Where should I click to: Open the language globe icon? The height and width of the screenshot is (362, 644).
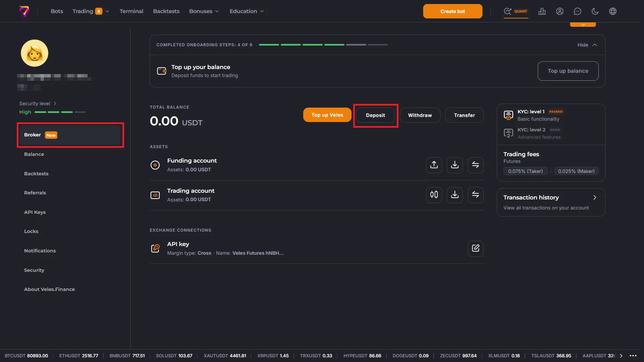point(613,11)
